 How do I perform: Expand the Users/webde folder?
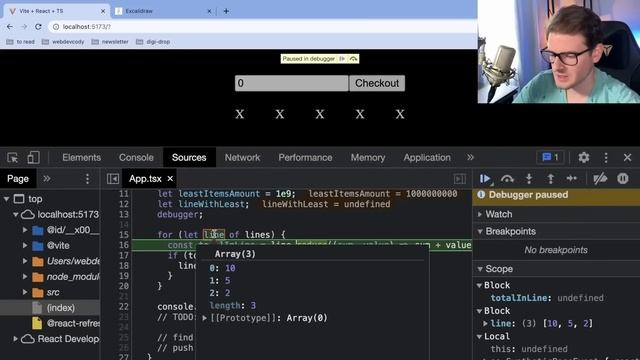point(25,261)
